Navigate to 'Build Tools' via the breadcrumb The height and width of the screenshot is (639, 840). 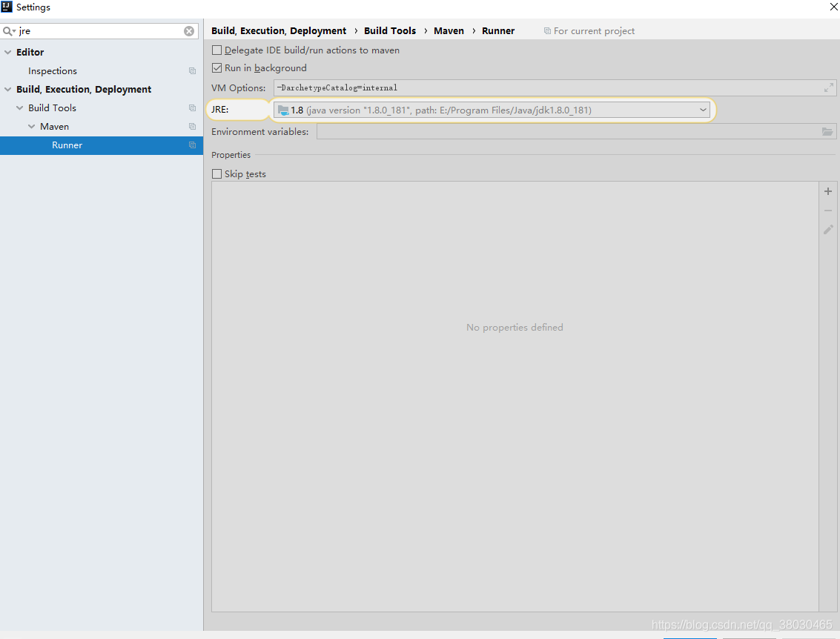pyautogui.click(x=390, y=30)
